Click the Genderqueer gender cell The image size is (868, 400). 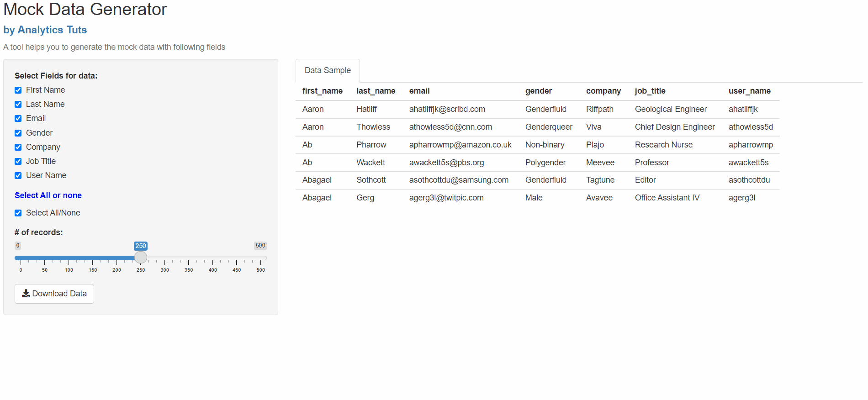point(549,127)
